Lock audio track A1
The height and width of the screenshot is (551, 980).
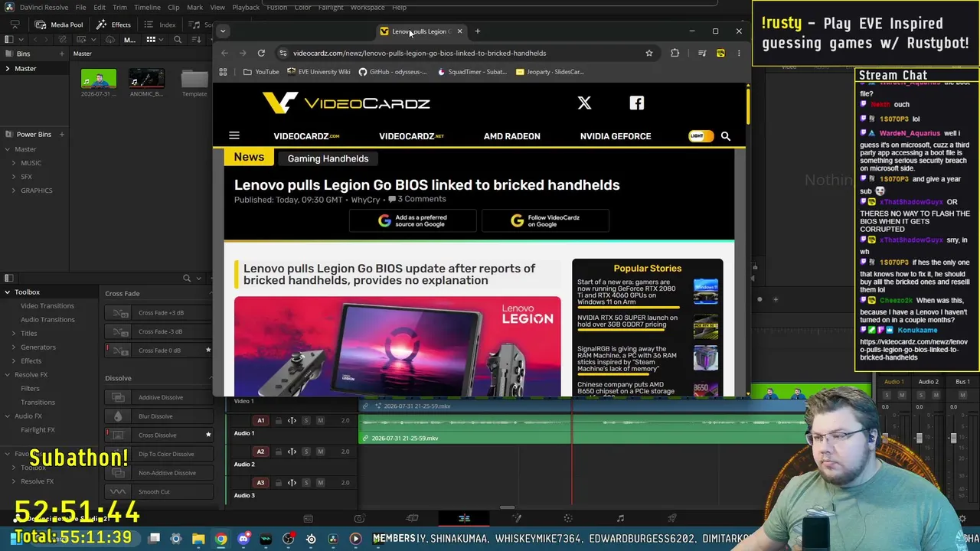(278, 420)
